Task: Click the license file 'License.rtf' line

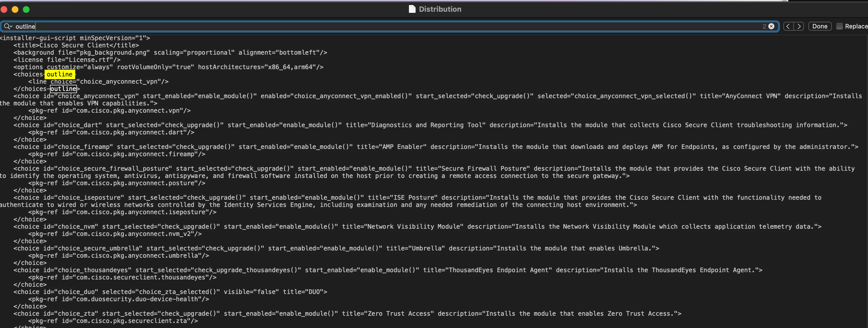Action: [x=67, y=60]
